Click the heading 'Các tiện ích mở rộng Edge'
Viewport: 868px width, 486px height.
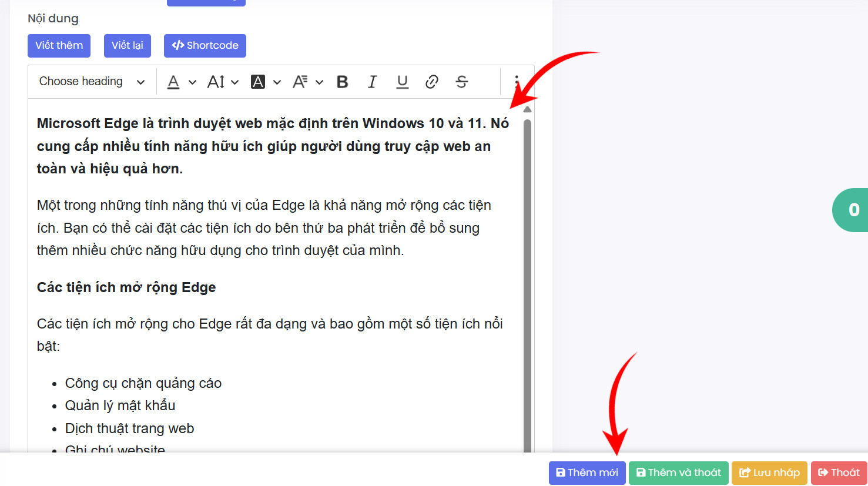click(126, 287)
